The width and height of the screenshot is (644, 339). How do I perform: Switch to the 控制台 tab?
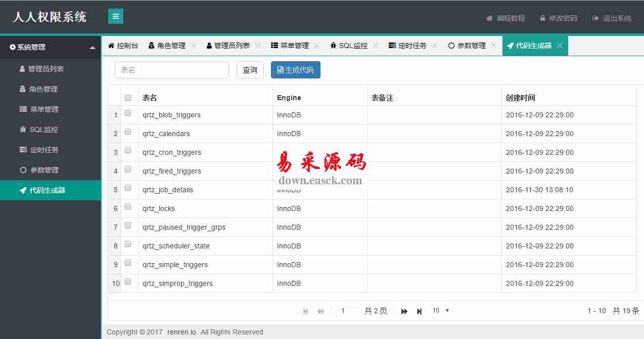[123, 46]
